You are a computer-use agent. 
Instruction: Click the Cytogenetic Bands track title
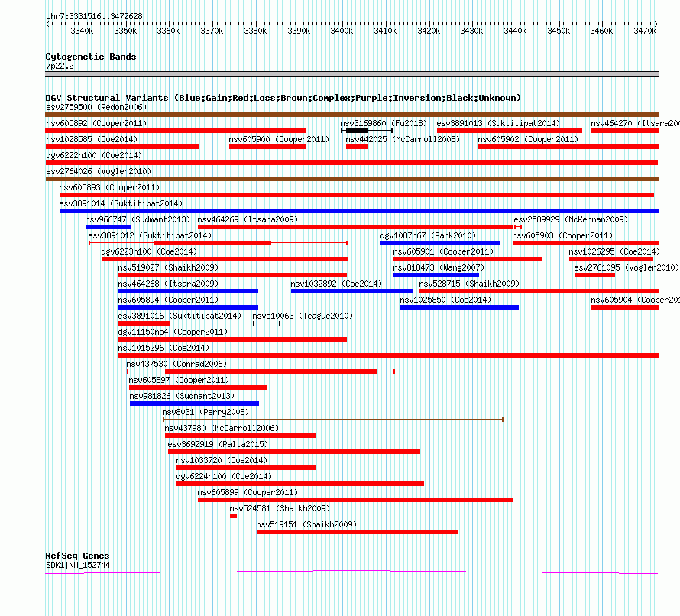point(91,57)
